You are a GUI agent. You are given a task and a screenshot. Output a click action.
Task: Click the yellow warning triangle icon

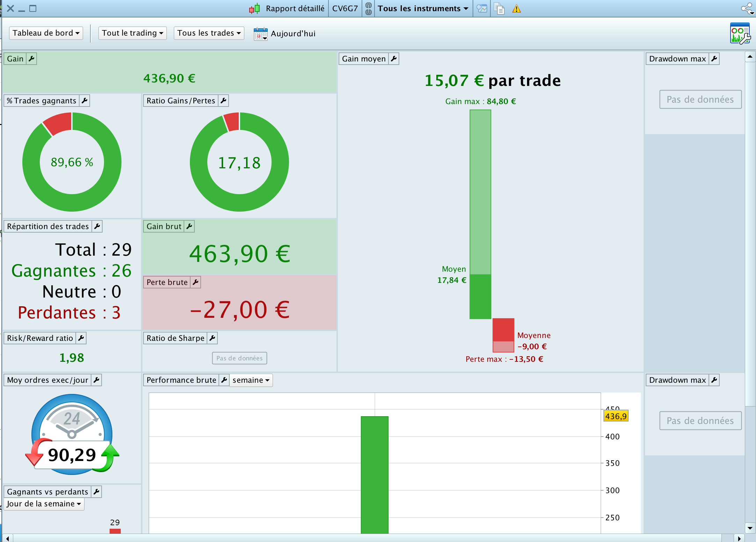coord(516,9)
